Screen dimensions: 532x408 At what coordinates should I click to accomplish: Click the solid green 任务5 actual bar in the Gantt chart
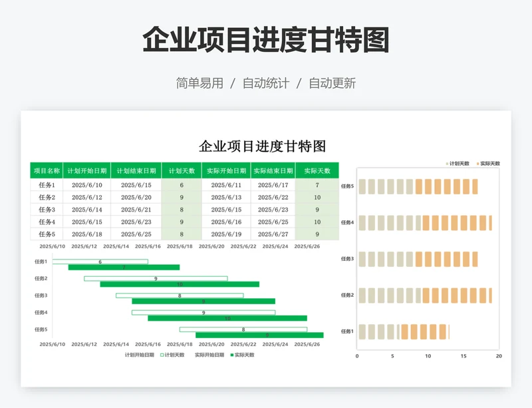(x=259, y=335)
